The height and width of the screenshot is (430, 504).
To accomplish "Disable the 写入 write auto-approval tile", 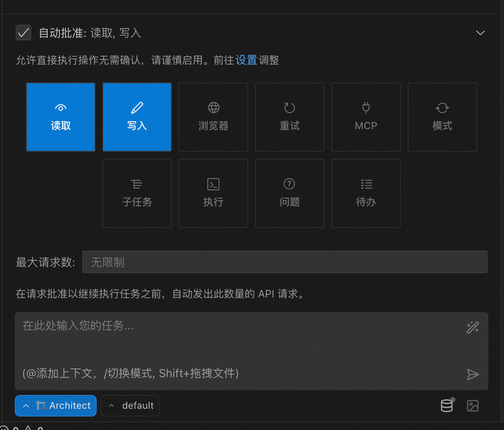I will pos(137,117).
